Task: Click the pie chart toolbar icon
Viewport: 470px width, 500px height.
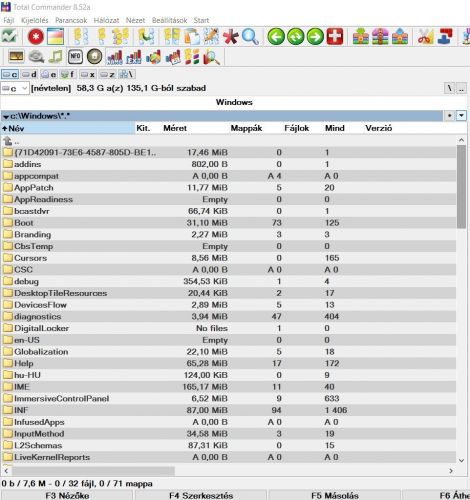Action: 153,57
